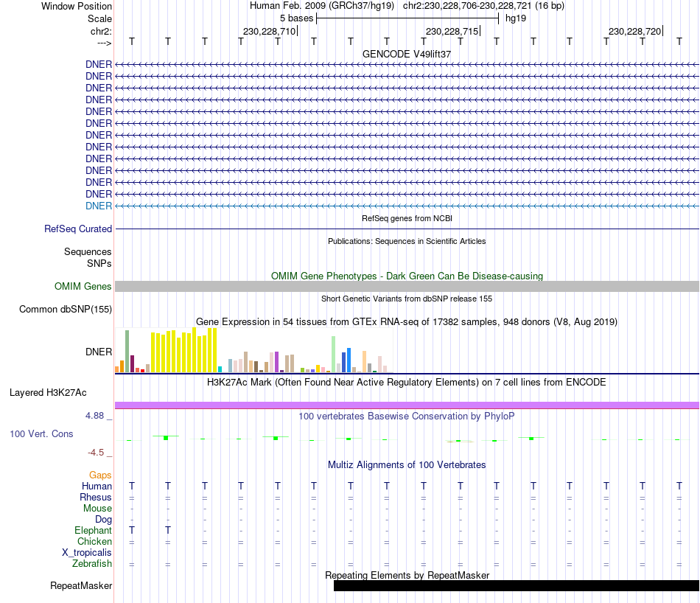Open the 100 vertebrates PhyloP conservation title
Screen dimensions: 700x603
tap(407, 416)
